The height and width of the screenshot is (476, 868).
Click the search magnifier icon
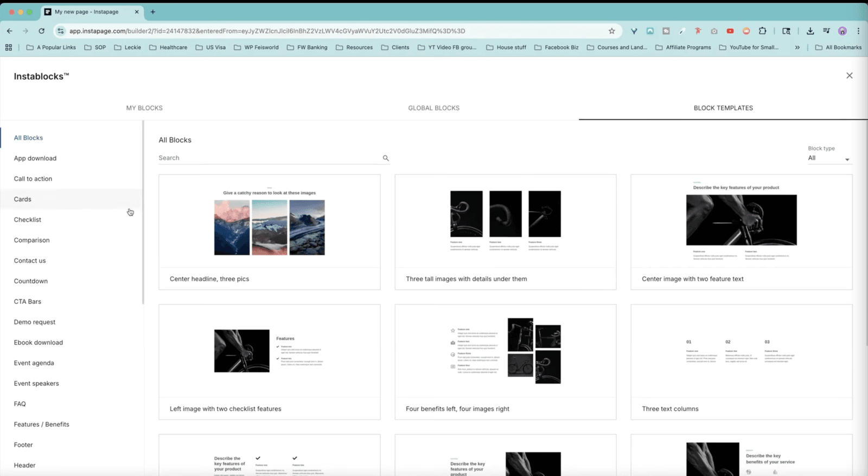[386, 158]
